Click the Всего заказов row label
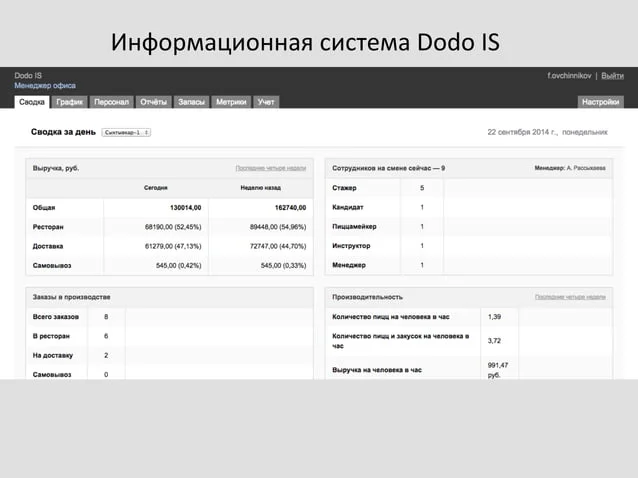This screenshot has height=478, width=638. [x=56, y=316]
